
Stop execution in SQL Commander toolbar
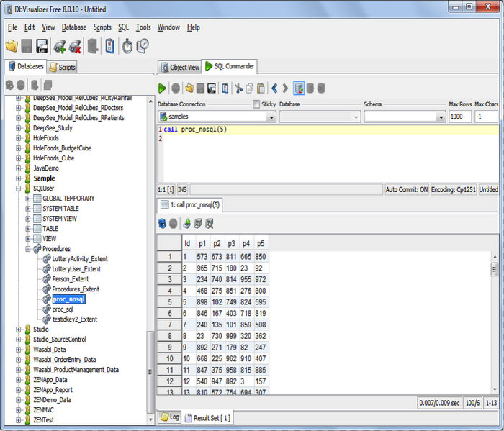[x=176, y=88]
